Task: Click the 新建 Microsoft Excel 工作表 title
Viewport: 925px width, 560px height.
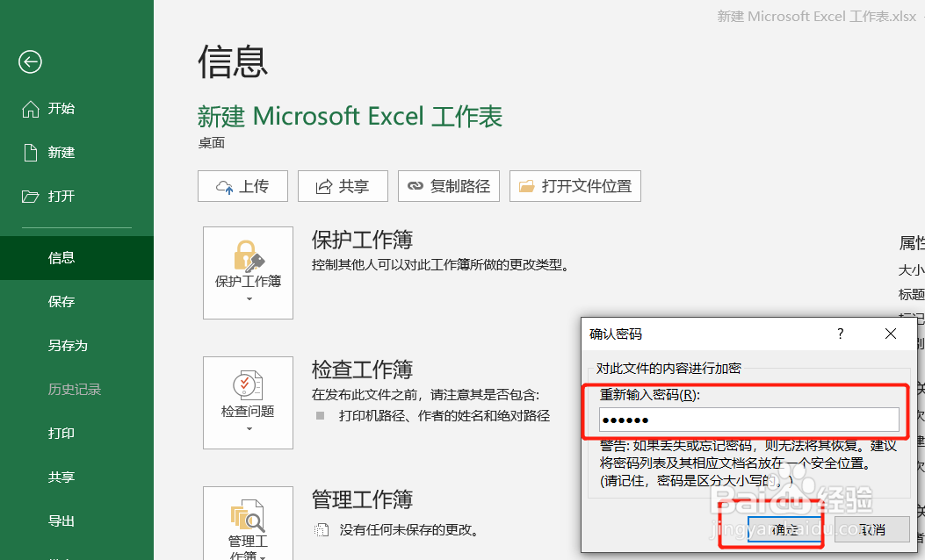Action: [350, 116]
